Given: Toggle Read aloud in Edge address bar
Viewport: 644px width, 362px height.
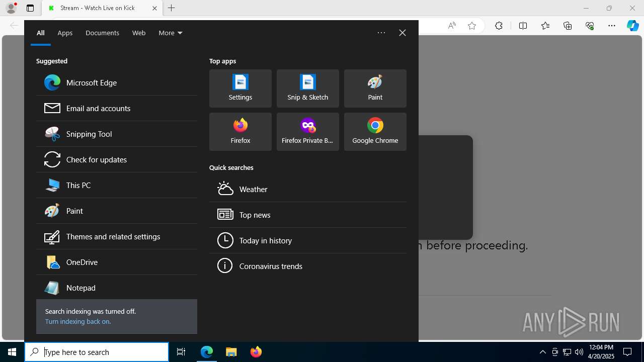Looking at the screenshot, I should (452, 26).
